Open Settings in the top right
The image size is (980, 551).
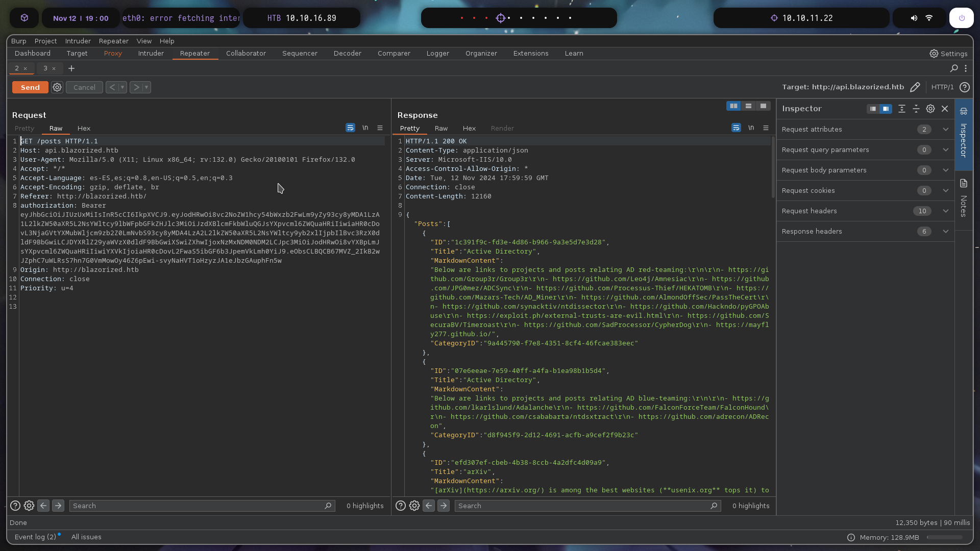[948, 54]
